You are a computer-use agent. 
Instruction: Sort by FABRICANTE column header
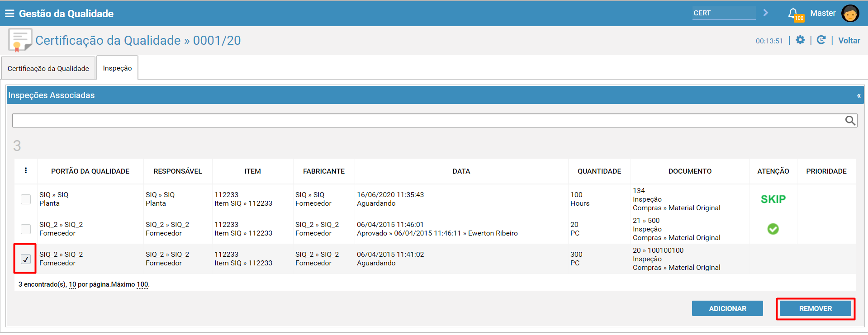coord(324,171)
